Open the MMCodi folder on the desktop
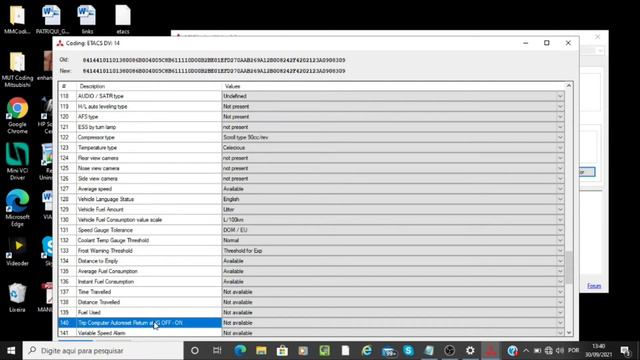Screen dimensions: 640x360 coord(17,19)
